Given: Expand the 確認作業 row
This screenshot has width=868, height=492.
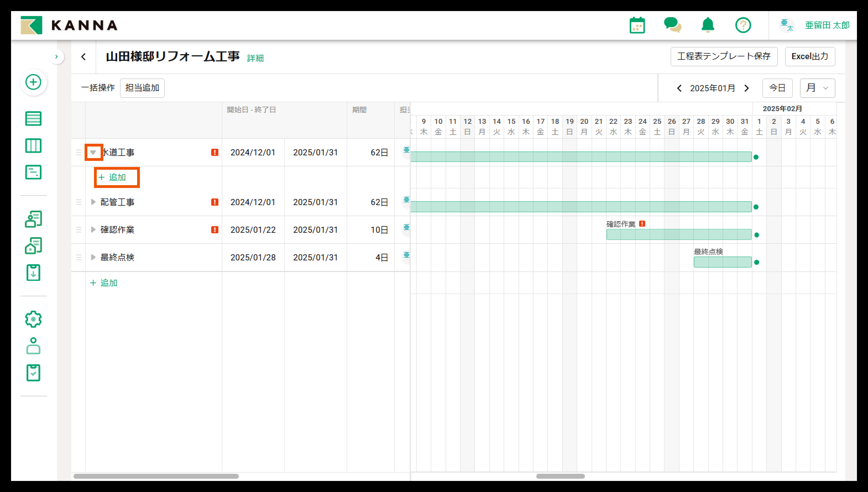Looking at the screenshot, I should pos(93,230).
